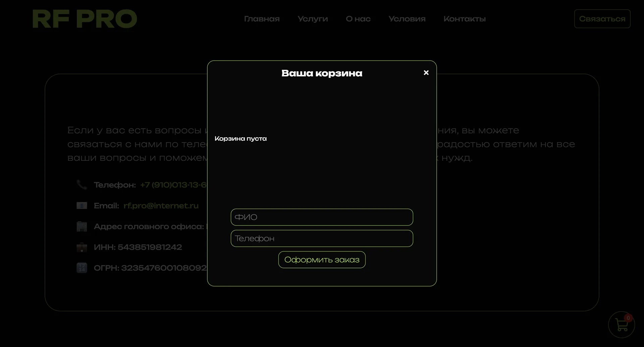Image resolution: width=644 pixels, height=347 pixels.
Task: Click the rf.pro@internet.ru email link
Action: 161,206
